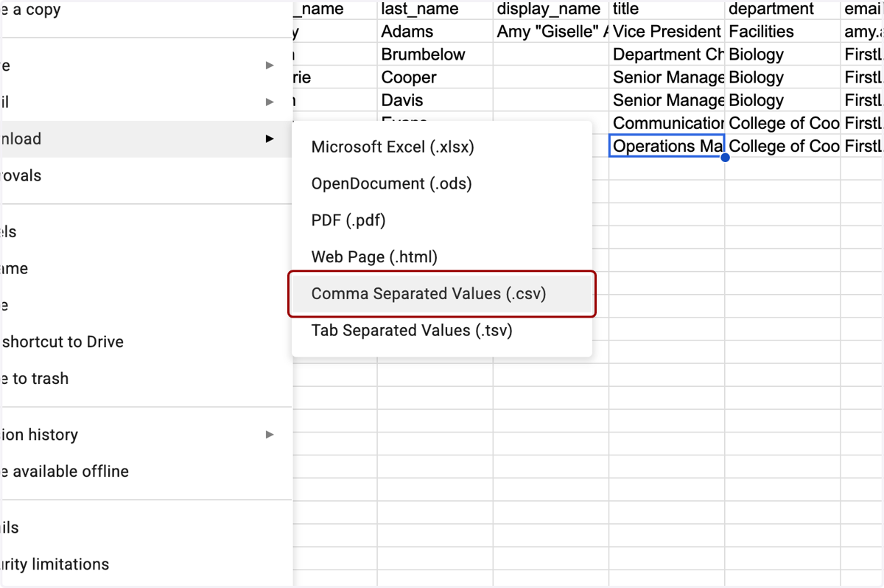Screen dimensions: 884x588
Task: Expand the Download submenu arrow
Action: pyautogui.click(x=270, y=139)
